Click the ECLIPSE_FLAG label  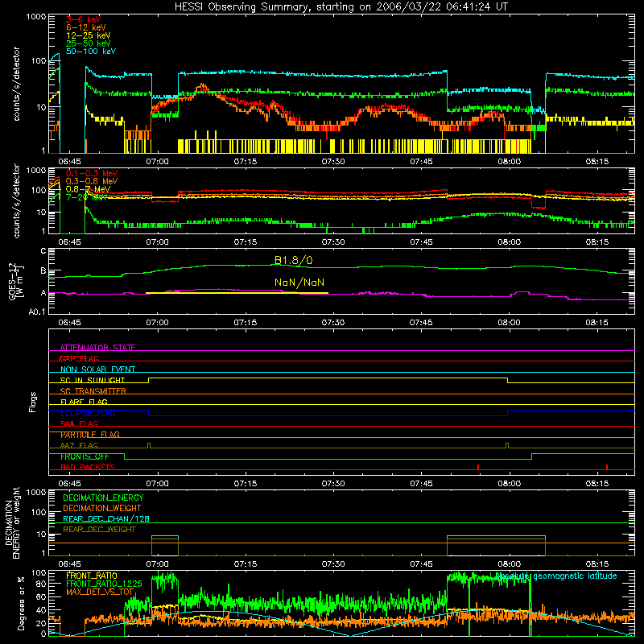click(88, 413)
